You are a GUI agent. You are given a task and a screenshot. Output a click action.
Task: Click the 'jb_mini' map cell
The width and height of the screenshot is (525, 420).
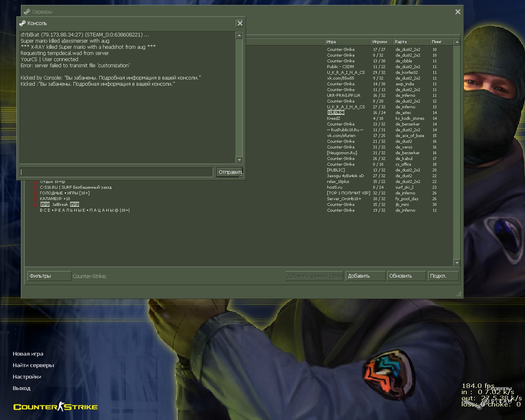(402, 205)
